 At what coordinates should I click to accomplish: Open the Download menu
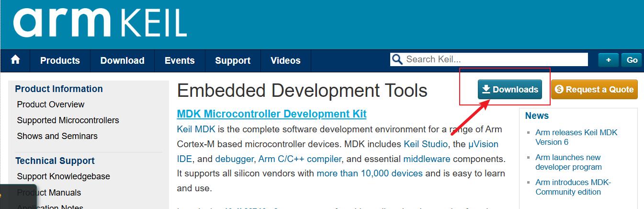click(x=122, y=60)
